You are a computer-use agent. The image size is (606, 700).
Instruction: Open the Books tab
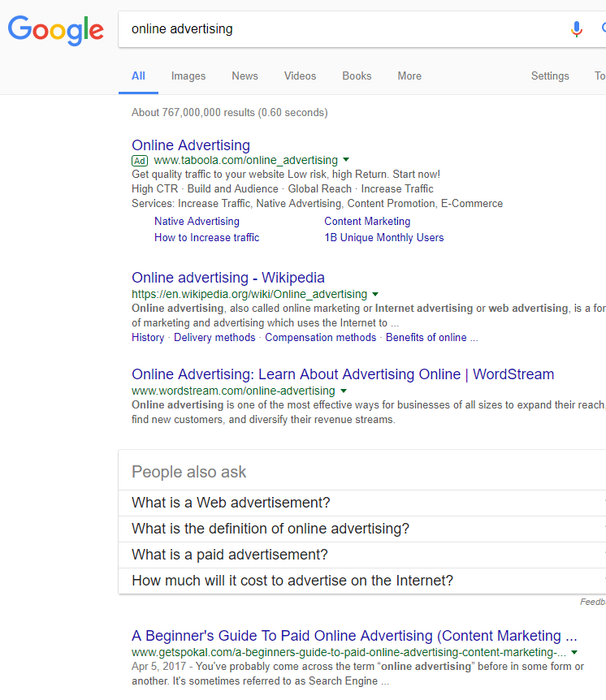357,76
